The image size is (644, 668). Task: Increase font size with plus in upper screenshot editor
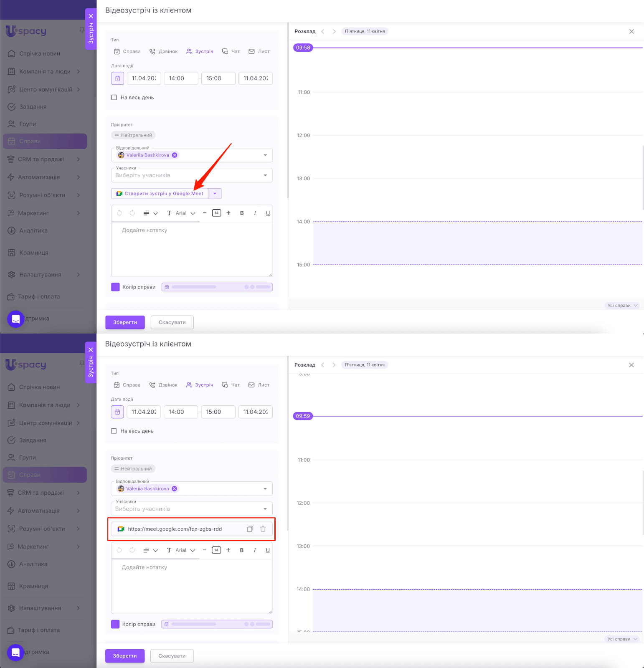(x=228, y=213)
